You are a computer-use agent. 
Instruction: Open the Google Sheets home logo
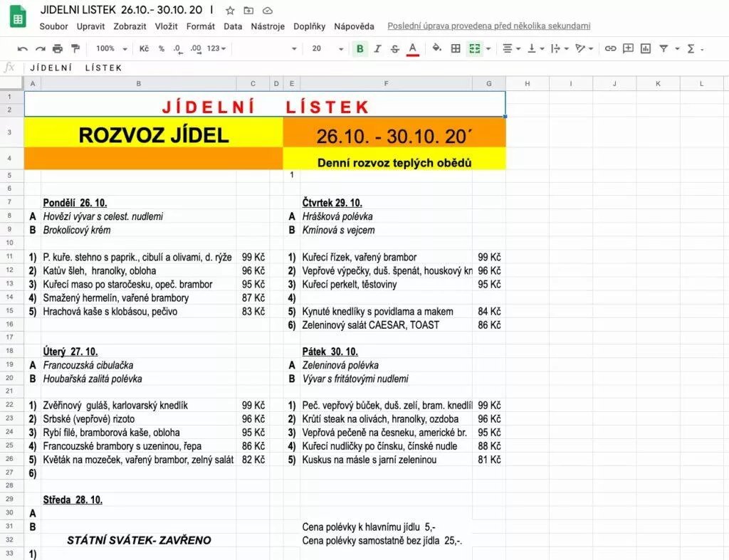(x=18, y=17)
